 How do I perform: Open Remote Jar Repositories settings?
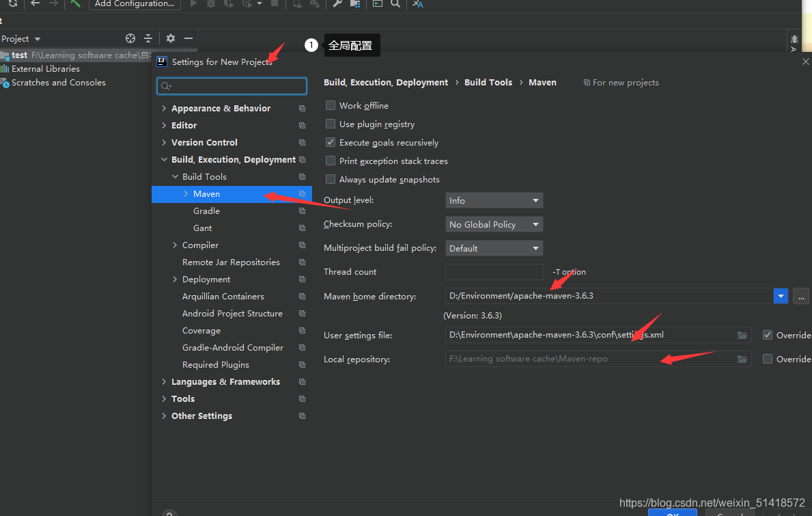tap(232, 262)
